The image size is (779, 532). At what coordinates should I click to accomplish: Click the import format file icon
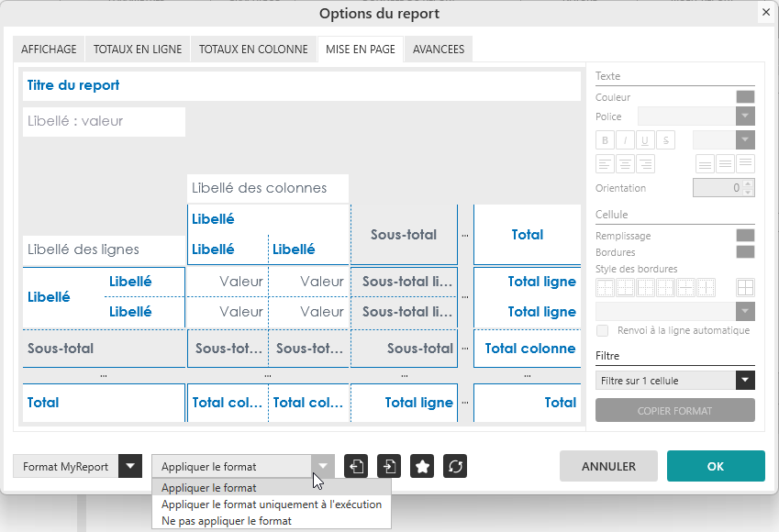(389, 466)
